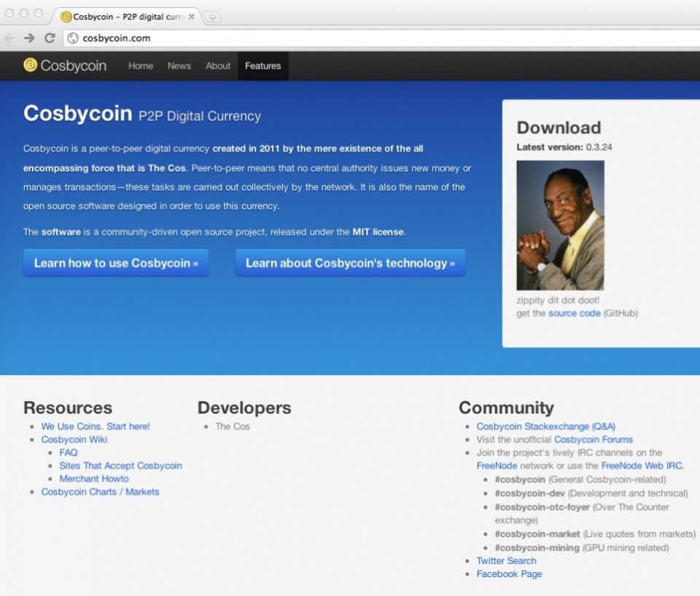The width and height of the screenshot is (700, 596).
Task: Click Learn about Cosbycoin's technology button
Action: [351, 263]
